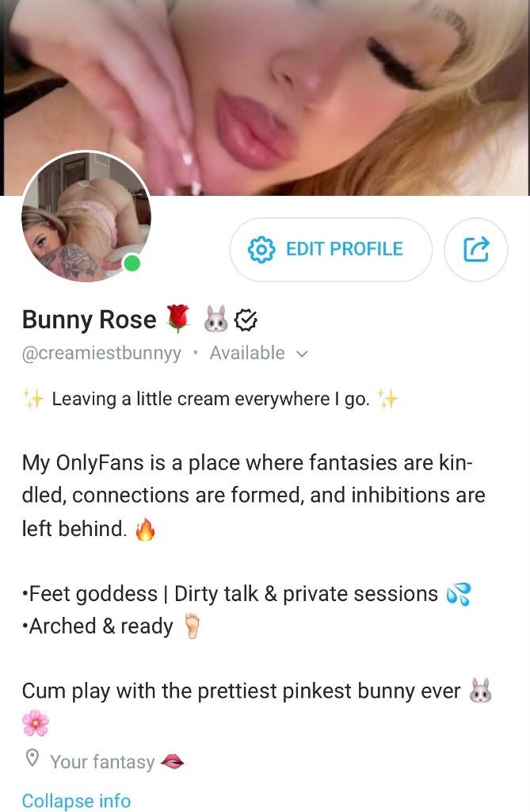Click the Your fantasy location text
The width and height of the screenshot is (530, 812).
pos(102,762)
